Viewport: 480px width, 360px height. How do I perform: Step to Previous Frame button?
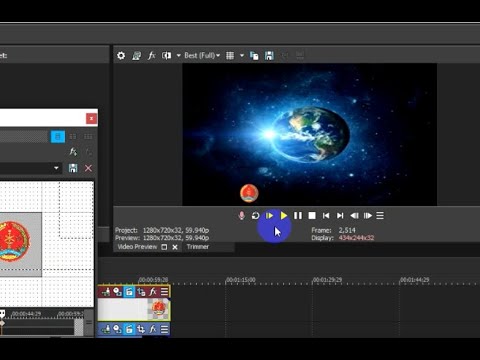pos(354,216)
